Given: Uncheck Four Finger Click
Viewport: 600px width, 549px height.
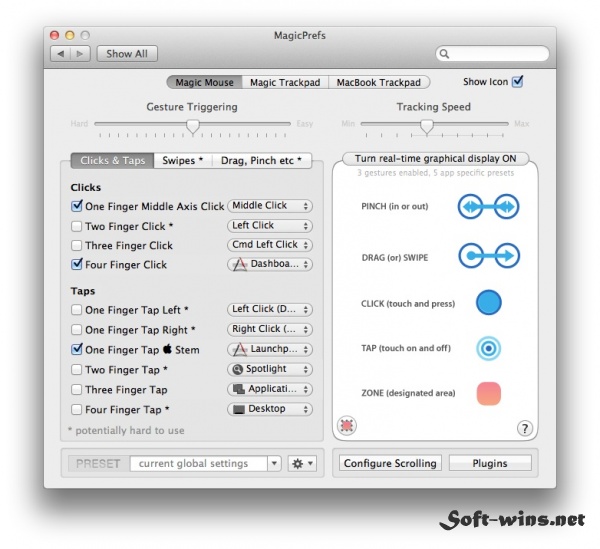Looking at the screenshot, I should (x=77, y=264).
